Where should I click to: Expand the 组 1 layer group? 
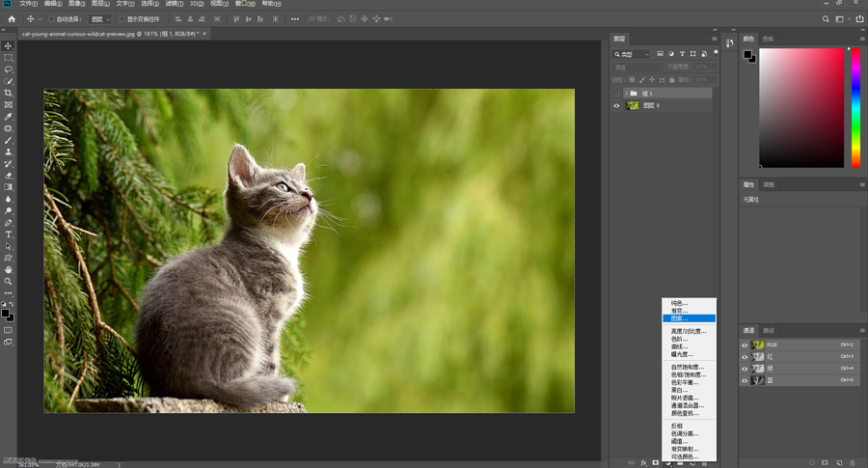[626, 94]
